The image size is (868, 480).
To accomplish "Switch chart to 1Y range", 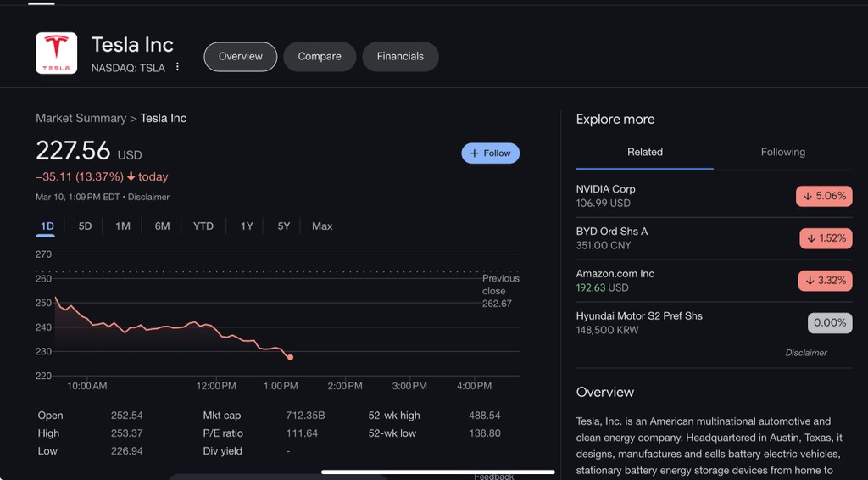I will click(247, 226).
